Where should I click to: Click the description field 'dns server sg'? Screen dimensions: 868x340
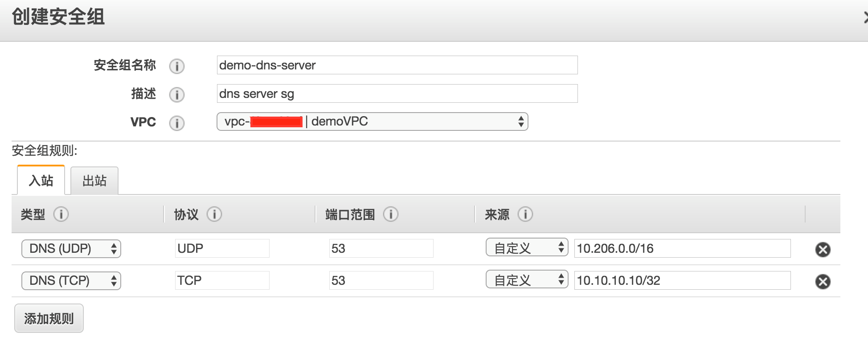click(397, 94)
